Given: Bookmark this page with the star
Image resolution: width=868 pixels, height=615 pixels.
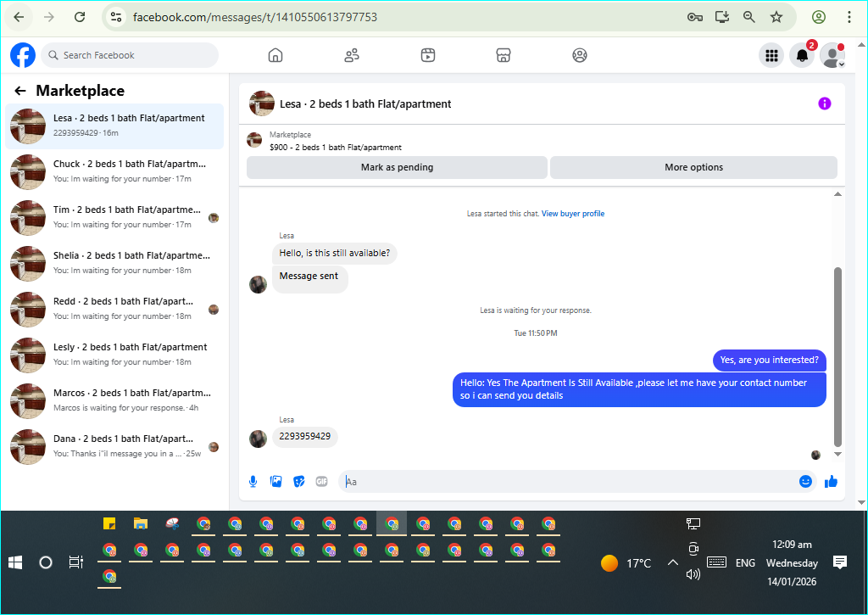Looking at the screenshot, I should click(776, 17).
